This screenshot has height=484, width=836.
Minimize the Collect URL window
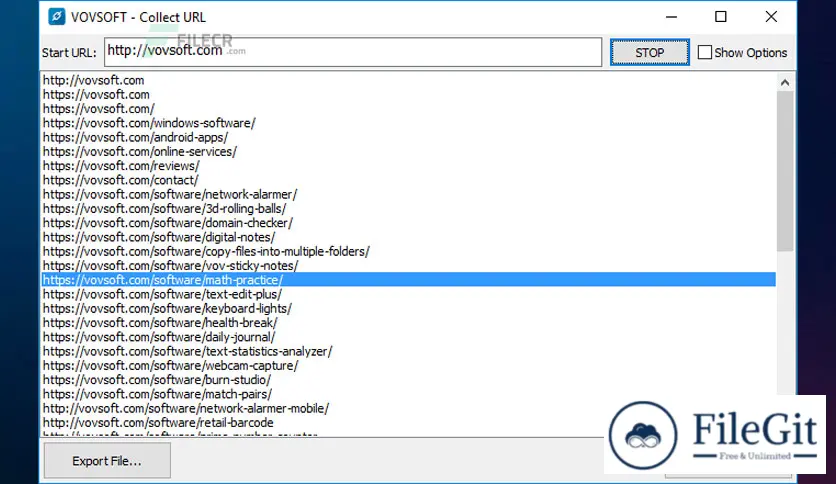(x=671, y=17)
